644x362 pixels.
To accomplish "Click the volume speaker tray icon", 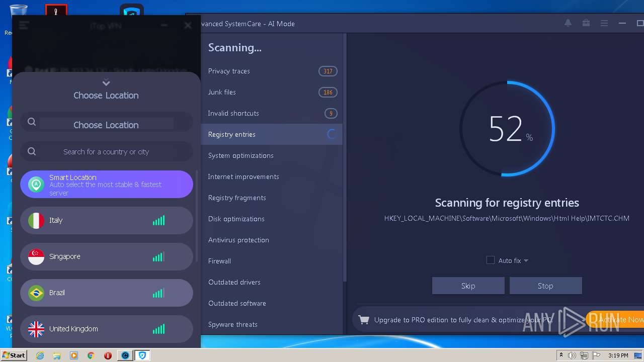I will (x=572, y=355).
